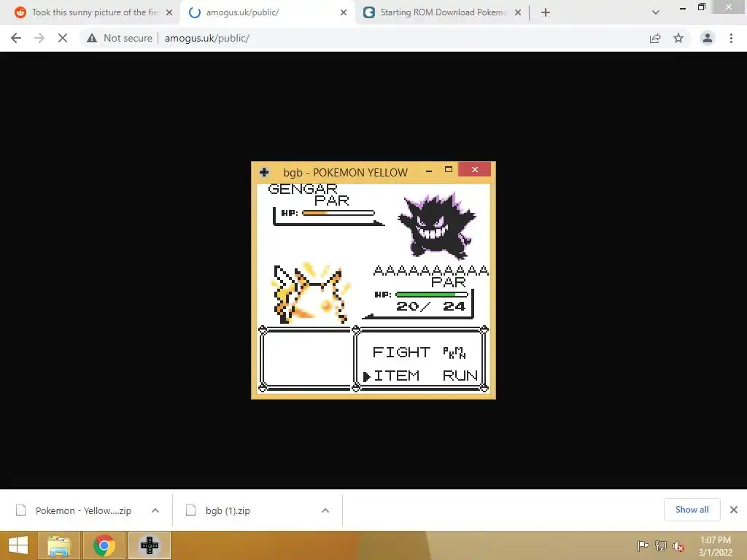
Task: Open the Chrome three-dot menu
Action: click(x=731, y=38)
